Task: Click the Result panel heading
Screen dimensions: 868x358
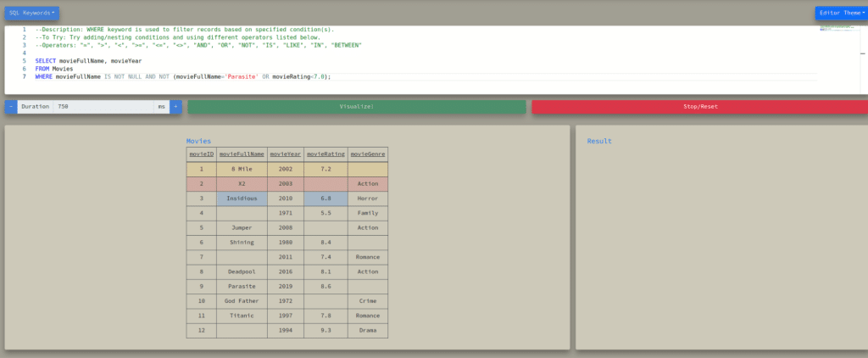Action: coord(599,142)
